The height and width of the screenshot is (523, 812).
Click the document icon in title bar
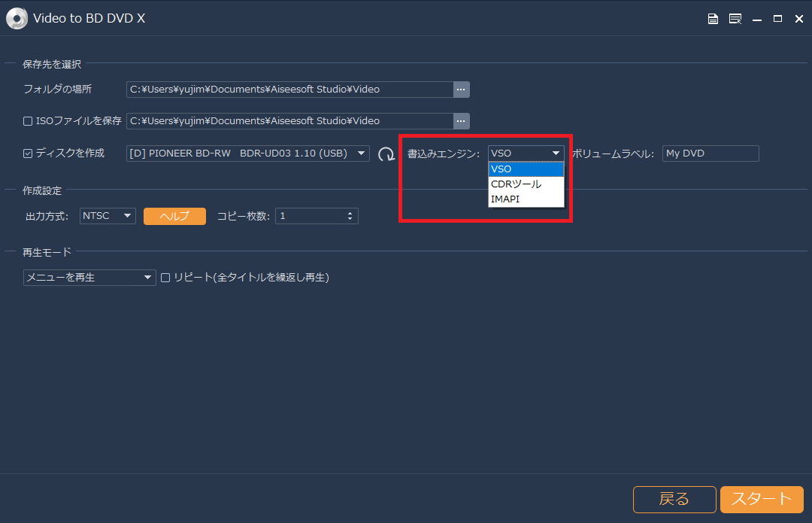(713, 19)
